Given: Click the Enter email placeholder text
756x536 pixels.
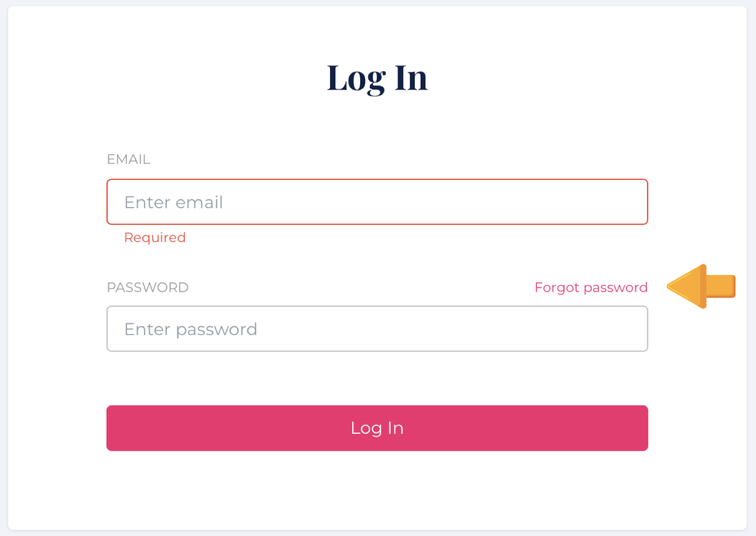Looking at the screenshot, I should [x=173, y=202].
